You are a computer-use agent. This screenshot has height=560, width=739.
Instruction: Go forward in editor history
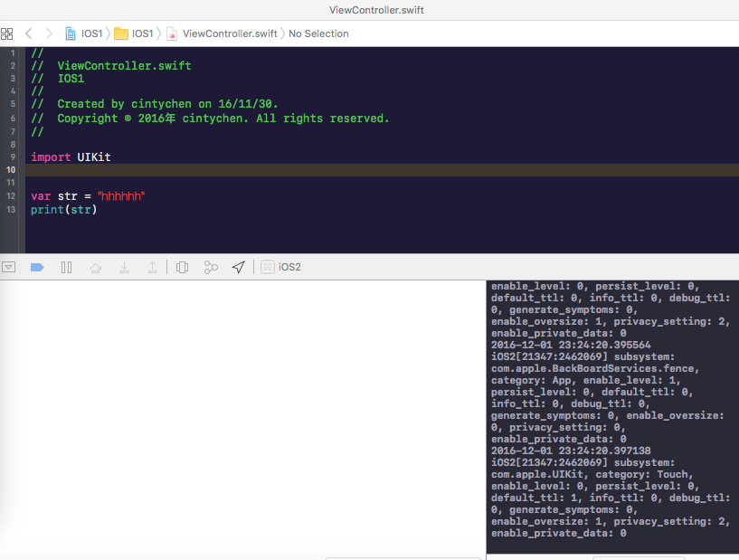coord(49,33)
